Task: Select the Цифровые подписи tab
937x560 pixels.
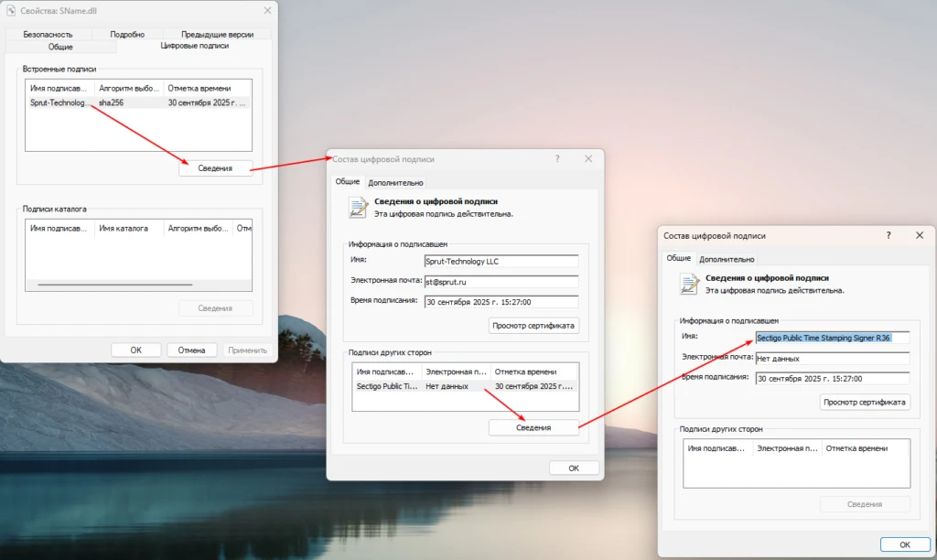Action: [194, 46]
